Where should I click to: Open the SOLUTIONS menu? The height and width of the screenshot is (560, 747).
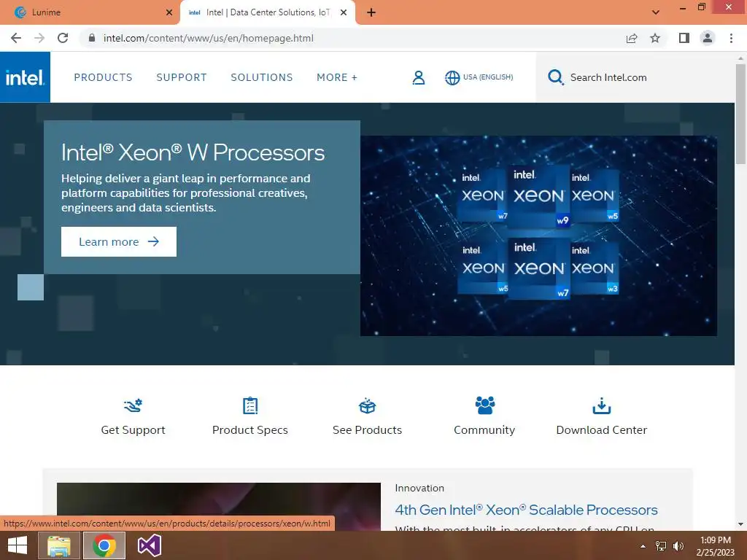tap(262, 77)
